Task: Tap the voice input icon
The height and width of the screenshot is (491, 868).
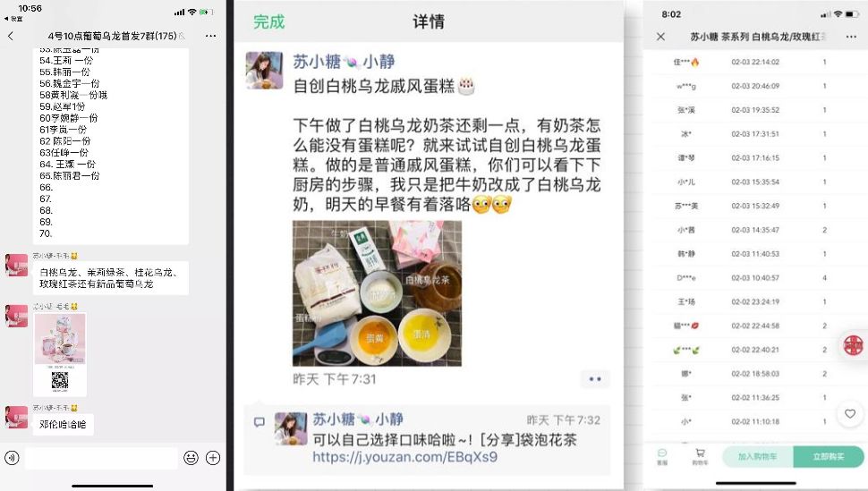Action: [x=12, y=458]
